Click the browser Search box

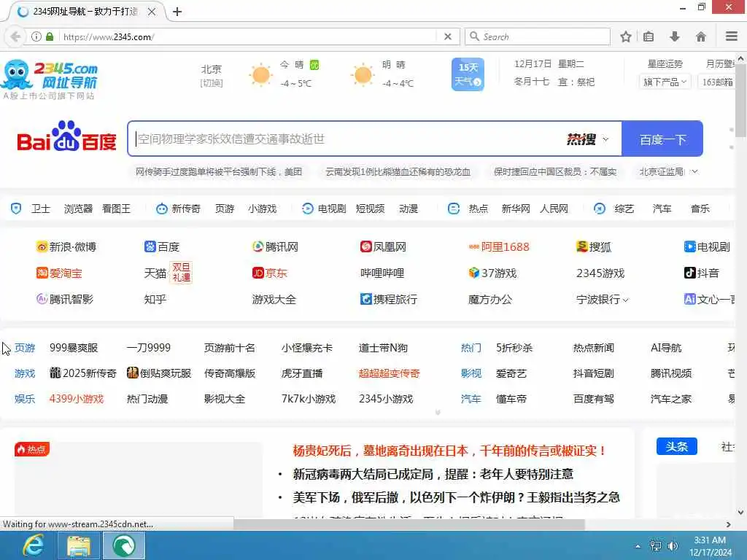(x=538, y=36)
